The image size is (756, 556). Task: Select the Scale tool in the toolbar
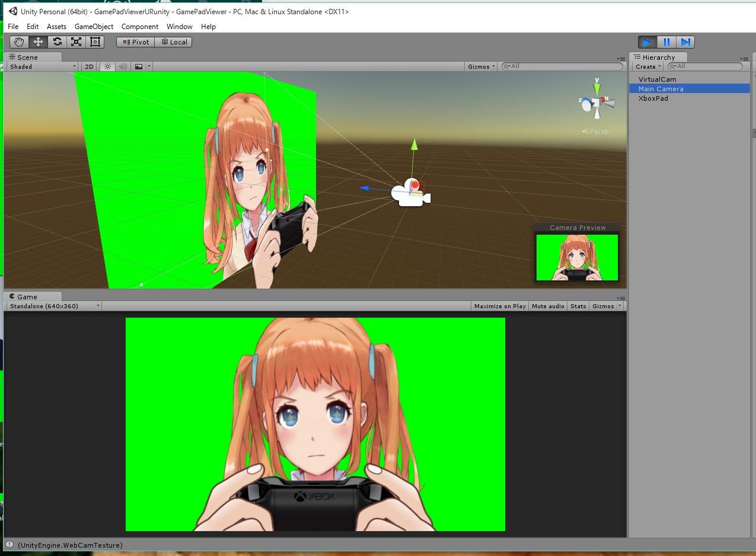(x=76, y=42)
